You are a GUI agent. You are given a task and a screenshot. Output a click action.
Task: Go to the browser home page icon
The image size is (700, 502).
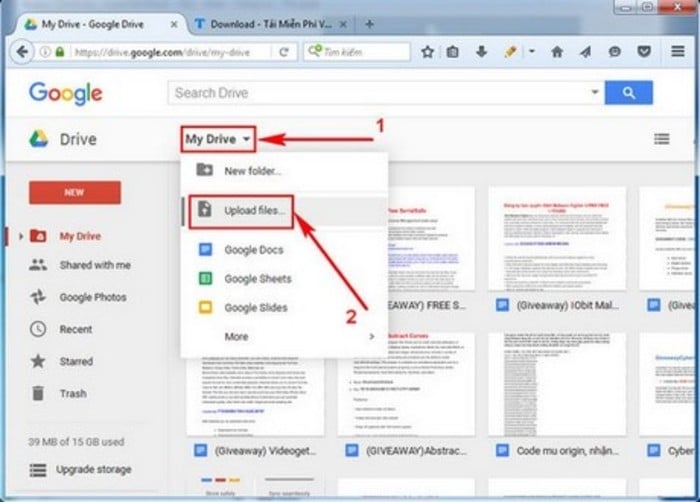557,52
